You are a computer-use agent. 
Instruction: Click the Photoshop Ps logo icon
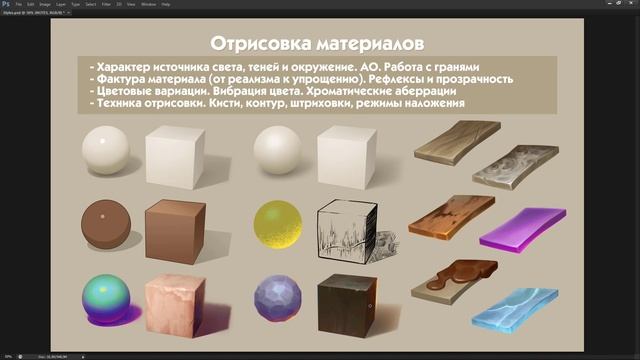(5, 4)
